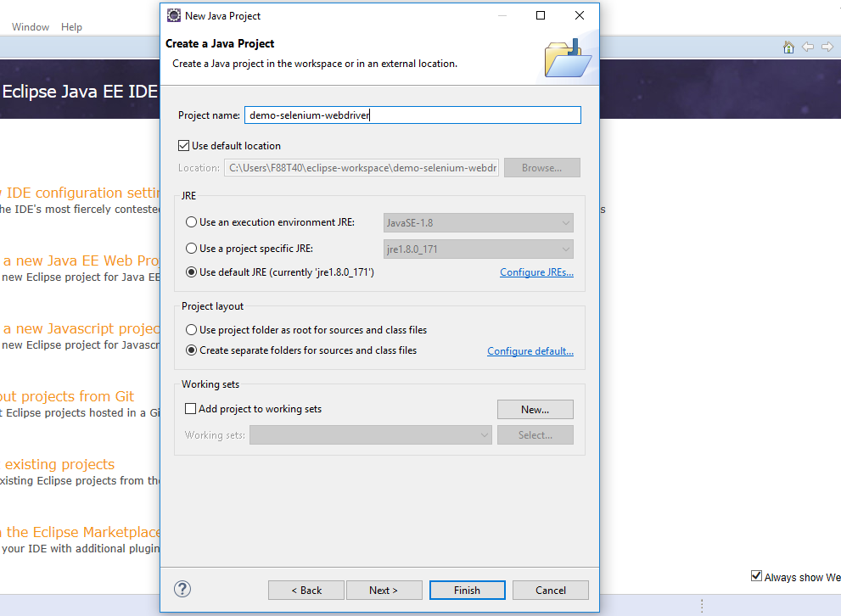Click the new Java EE Web Project link
This screenshot has width=841, height=616.
pos(81,260)
